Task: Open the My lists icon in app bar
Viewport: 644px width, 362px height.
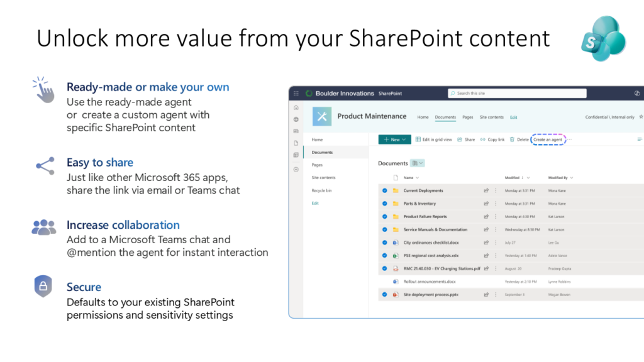Action: 296,155
